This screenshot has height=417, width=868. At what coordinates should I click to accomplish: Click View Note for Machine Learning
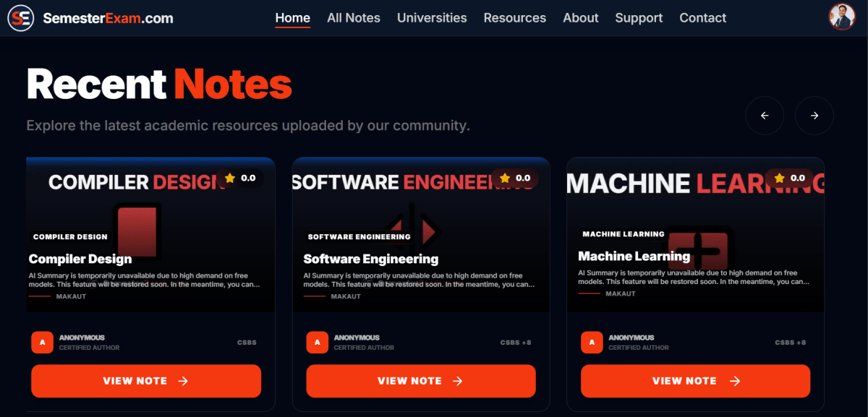click(x=696, y=381)
